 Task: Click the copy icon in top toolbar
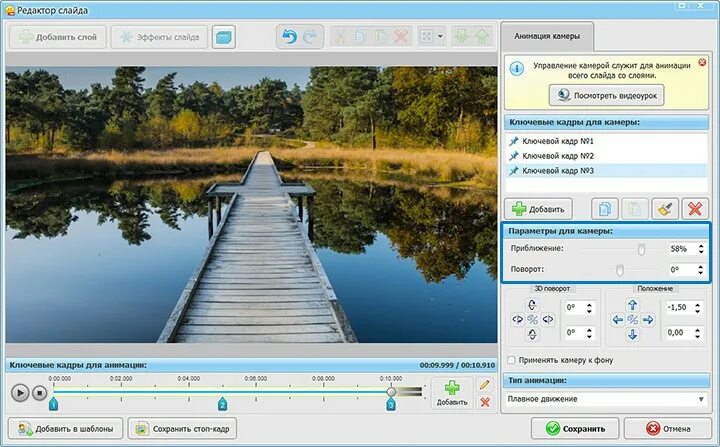click(360, 36)
